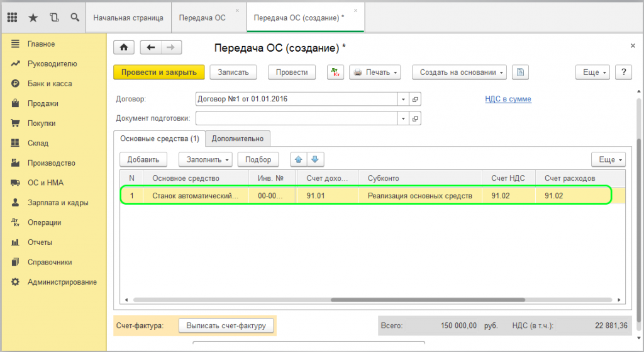Open Покупки section

pos(42,123)
